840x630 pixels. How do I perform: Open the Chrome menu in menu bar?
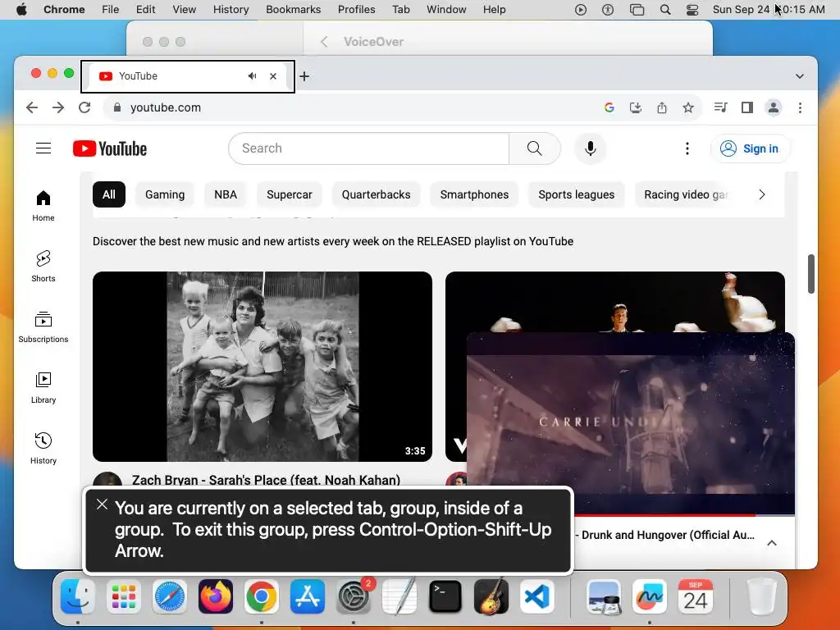(x=64, y=9)
